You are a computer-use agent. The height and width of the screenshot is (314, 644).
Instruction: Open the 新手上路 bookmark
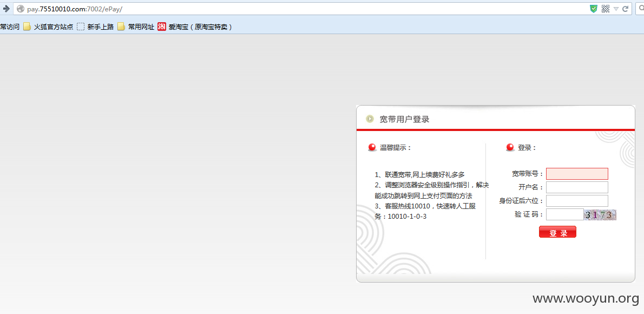[x=95, y=27]
